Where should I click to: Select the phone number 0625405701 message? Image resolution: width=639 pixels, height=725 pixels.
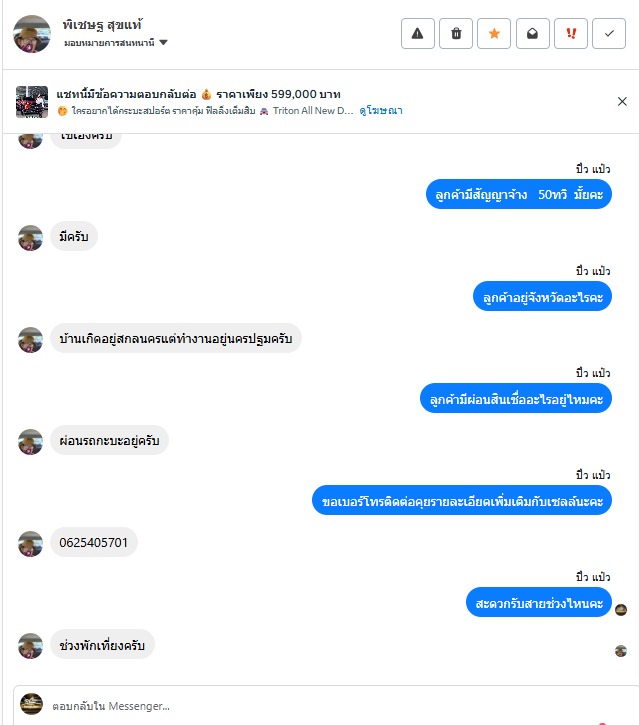click(x=93, y=542)
